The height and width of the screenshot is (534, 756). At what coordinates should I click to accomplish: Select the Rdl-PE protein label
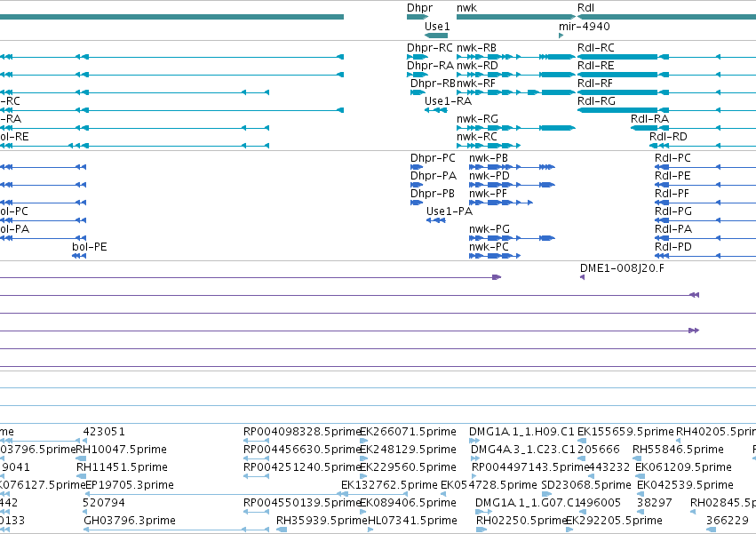click(672, 176)
